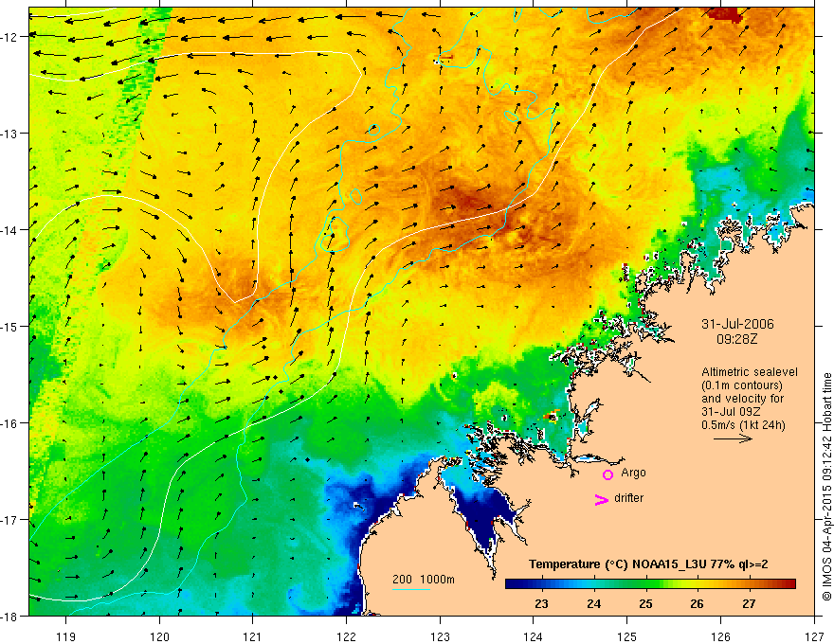
Task: Click the magenta drifter arrow symbol in legend
Action: [602, 499]
